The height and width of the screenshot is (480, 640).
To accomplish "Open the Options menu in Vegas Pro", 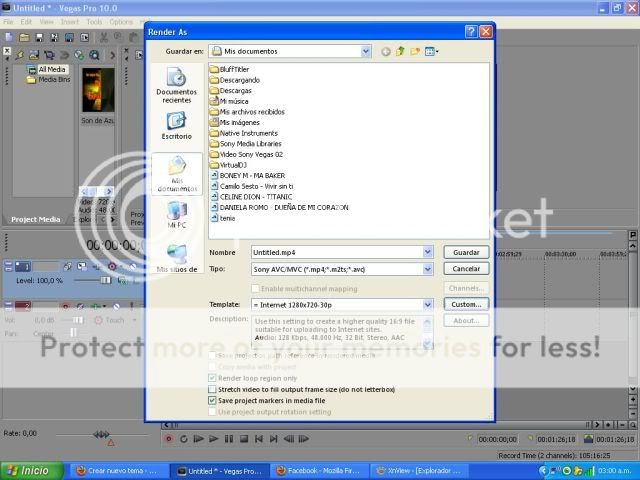I will [121, 22].
